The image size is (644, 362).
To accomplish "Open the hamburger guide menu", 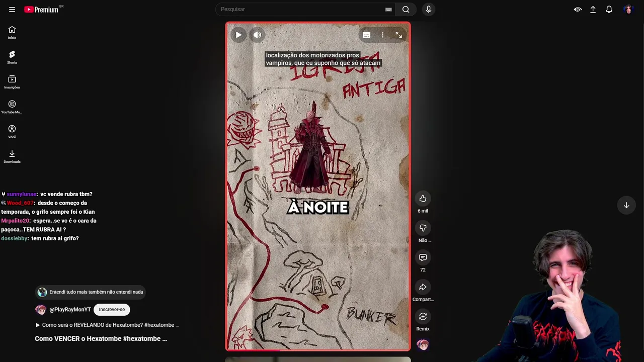I will (x=12, y=9).
